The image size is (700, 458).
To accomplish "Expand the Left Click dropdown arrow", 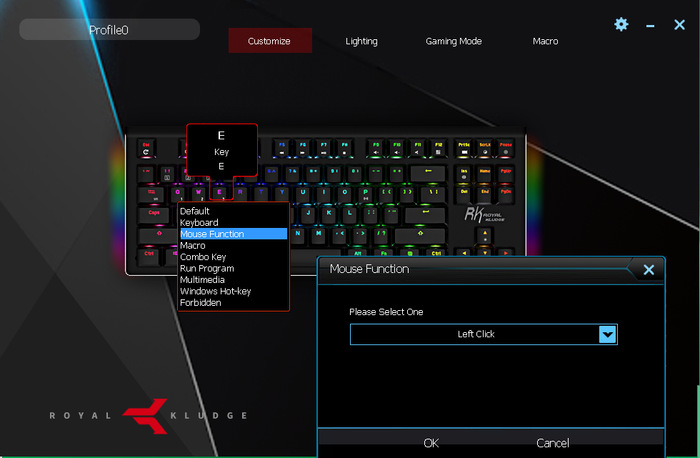I will coord(607,334).
